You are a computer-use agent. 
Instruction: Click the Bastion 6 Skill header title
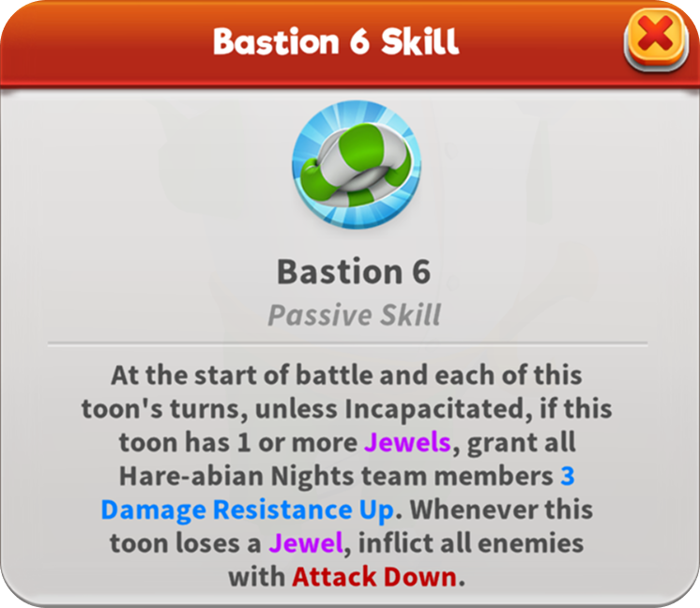(x=336, y=41)
